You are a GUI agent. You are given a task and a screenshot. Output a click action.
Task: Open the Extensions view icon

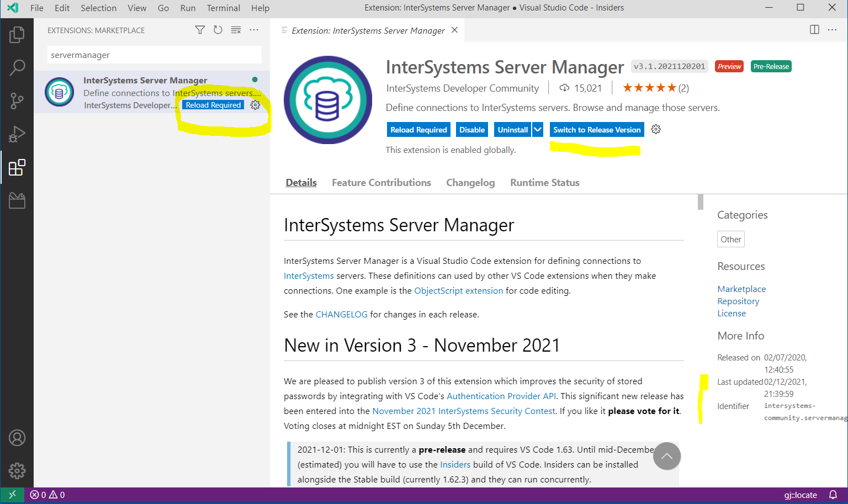coord(17,167)
